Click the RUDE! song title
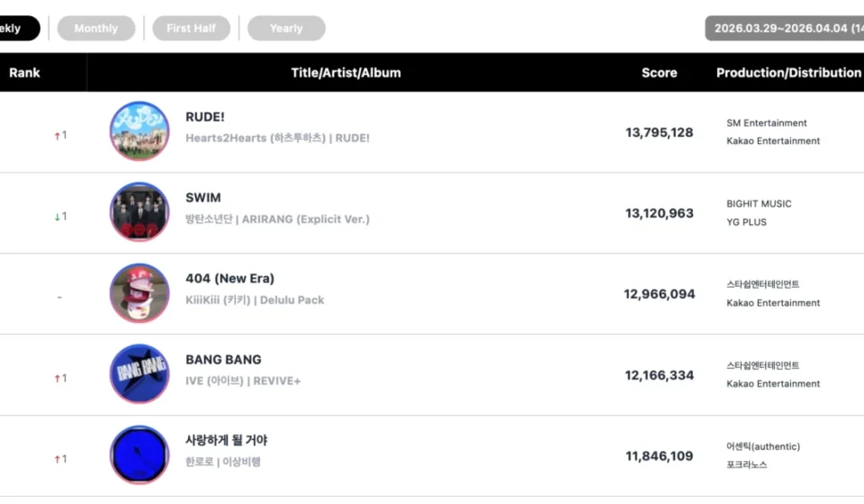Screen dimensions: 864x504 205,117
